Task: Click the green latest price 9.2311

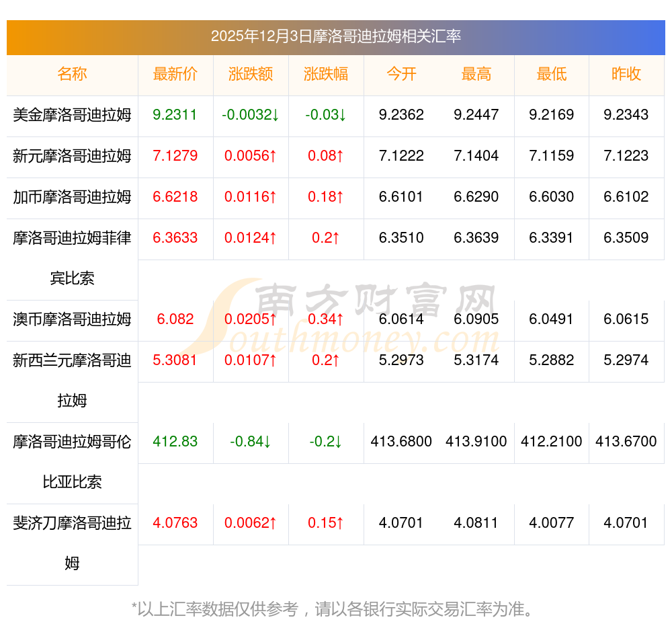Action: (175, 115)
